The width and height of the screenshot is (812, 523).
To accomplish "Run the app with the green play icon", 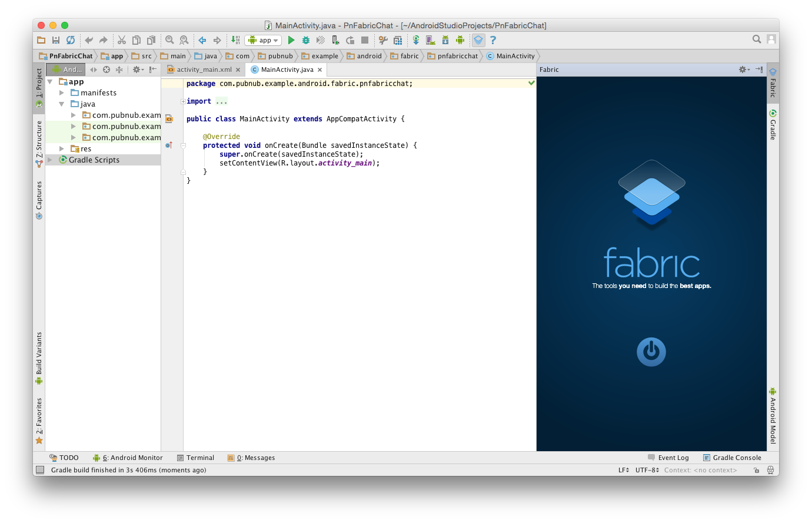I will tap(291, 40).
